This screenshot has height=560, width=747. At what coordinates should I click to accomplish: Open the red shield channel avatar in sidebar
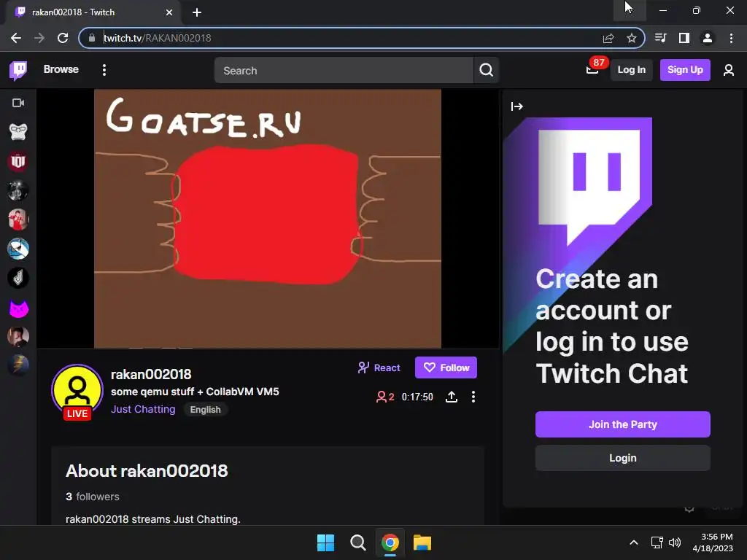click(x=18, y=161)
